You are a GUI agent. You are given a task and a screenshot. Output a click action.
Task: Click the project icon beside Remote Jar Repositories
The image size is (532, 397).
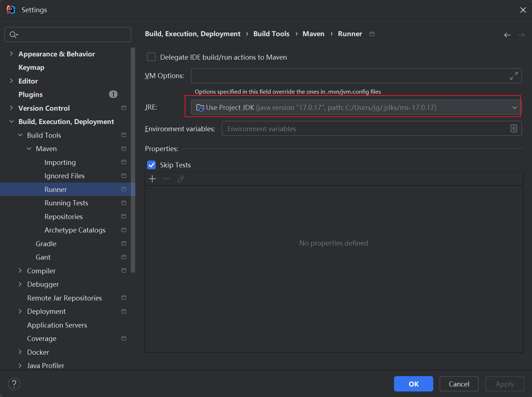[x=124, y=298]
